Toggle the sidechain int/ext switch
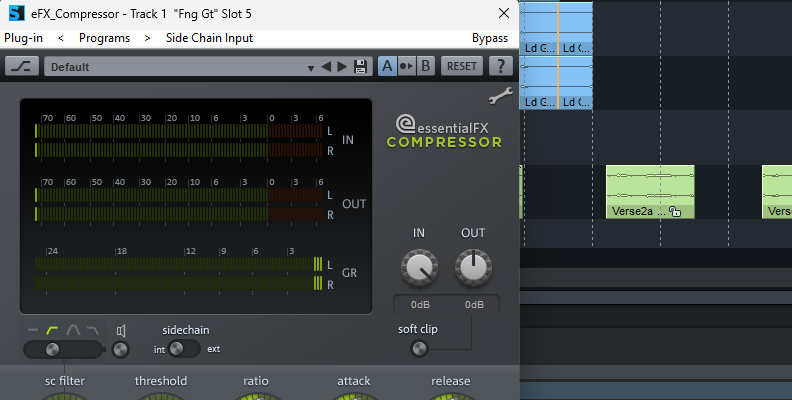The height and width of the screenshot is (400, 792). pos(180,349)
